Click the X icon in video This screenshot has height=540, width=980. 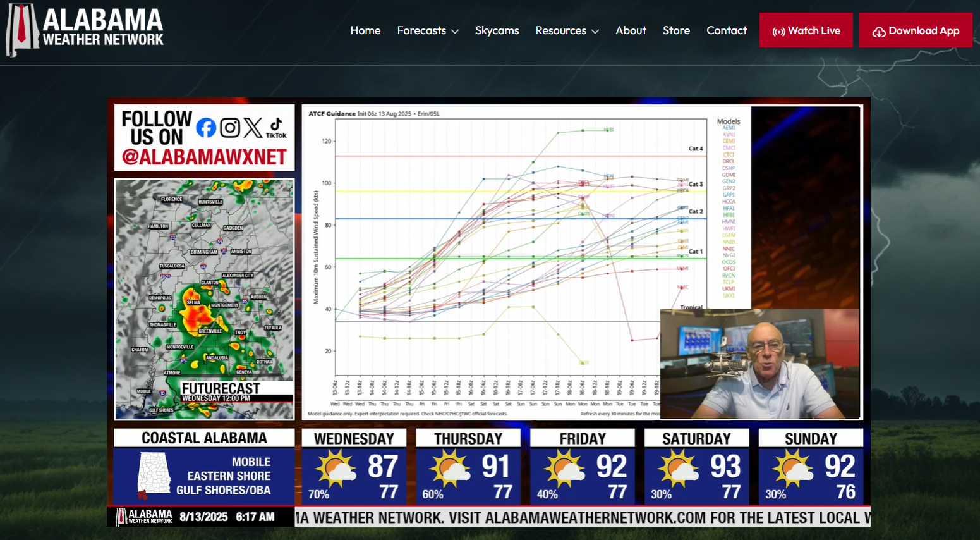(x=253, y=128)
